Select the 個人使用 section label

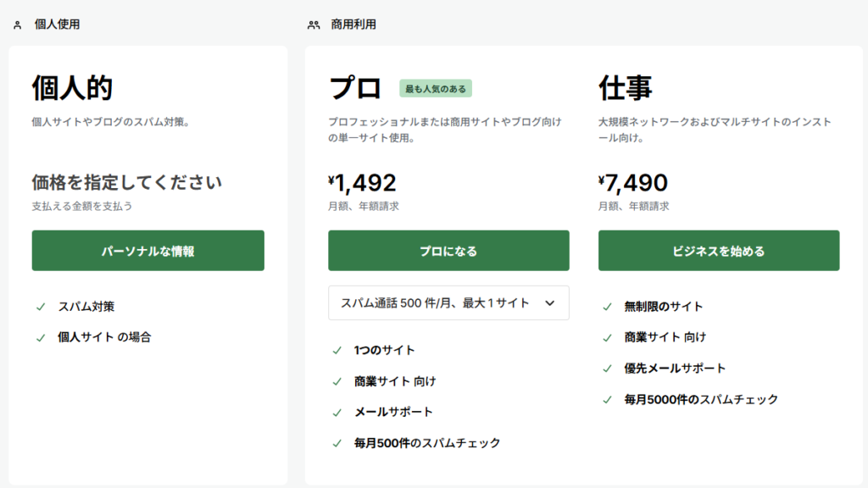pyautogui.click(x=57, y=25)
